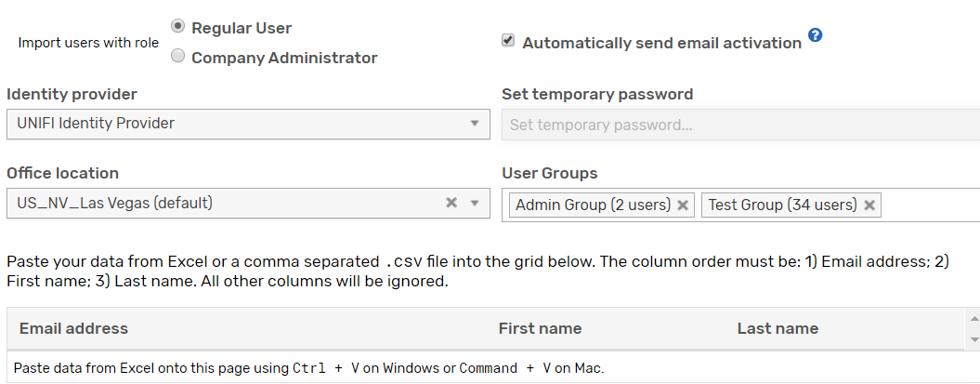
Task: Open the Identity provider dropdown
Action: [248, 124]
